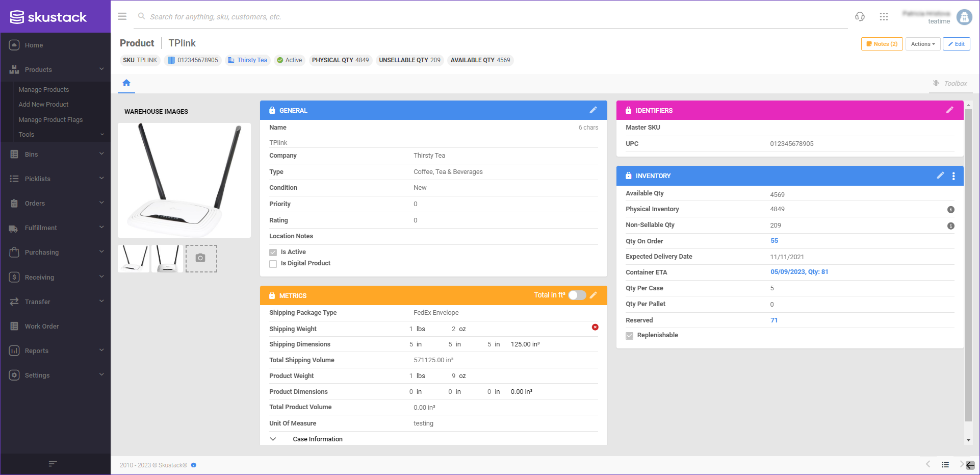The image size is (980, 475).
Task: Edit the Inventory panel with pencil icon
Action: [940, 176]
